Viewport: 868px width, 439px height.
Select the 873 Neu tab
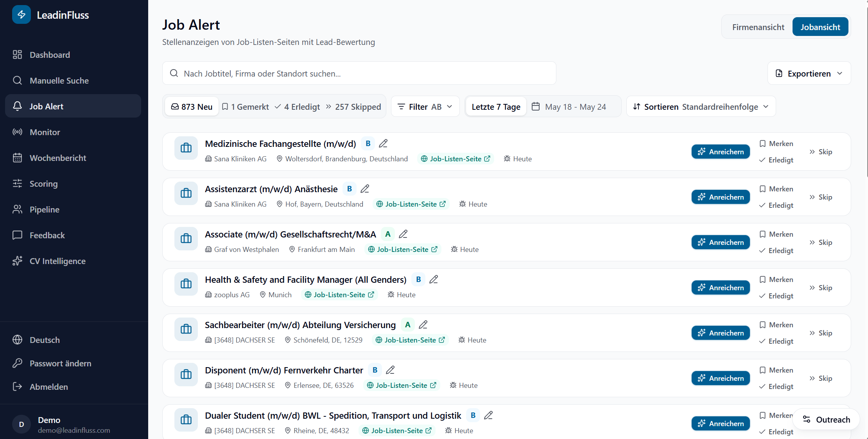point(192,107)
